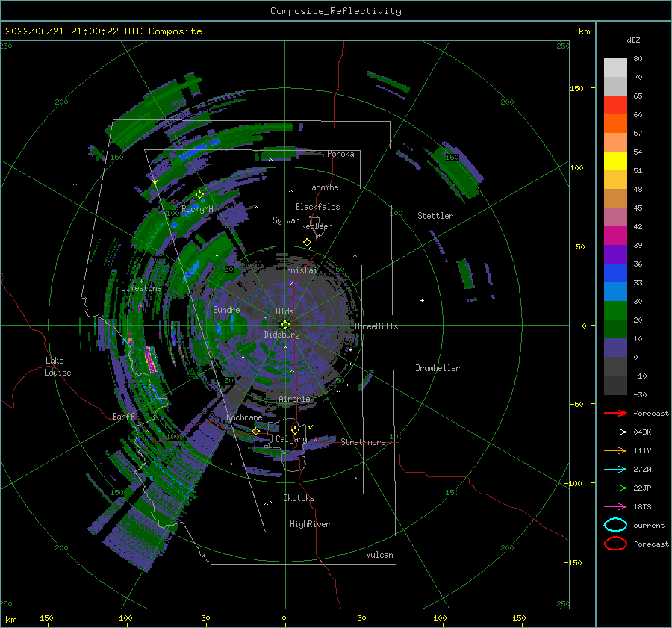Click the Innisfail label
The height and width of the screenshot is (628, 672).
coord(302,270)
